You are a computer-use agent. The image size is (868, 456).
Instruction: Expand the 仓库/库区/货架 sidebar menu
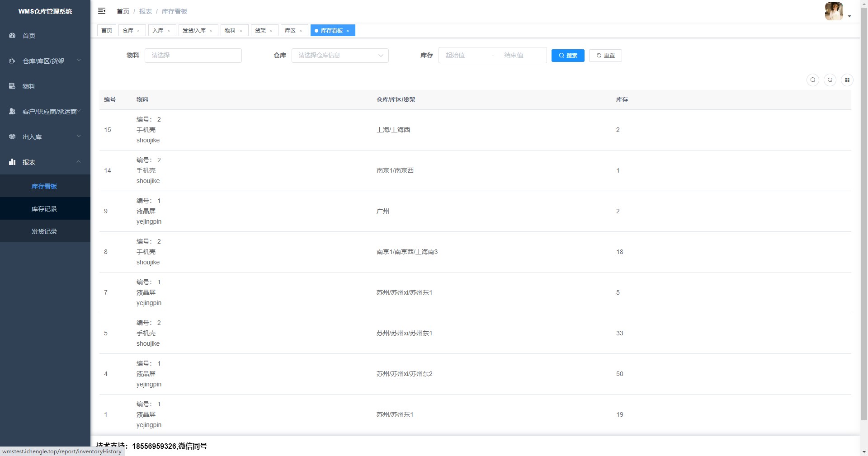pyautogui.click(x=79, y=60)
